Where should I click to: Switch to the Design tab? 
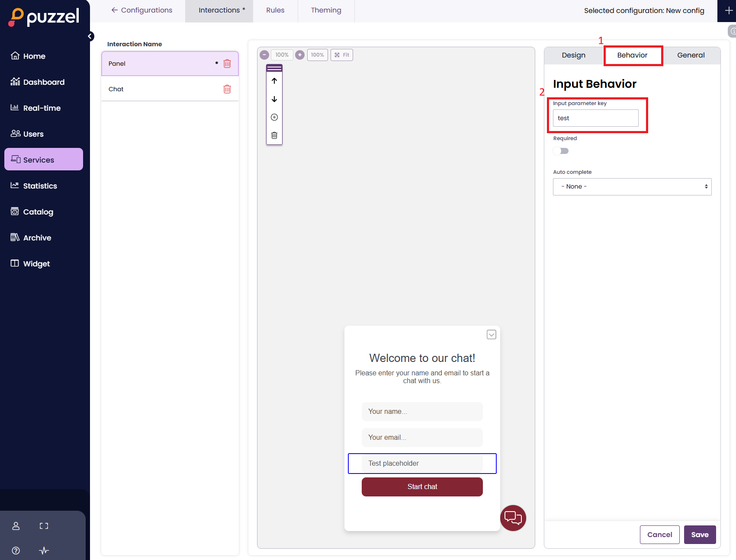click(x=573, y=55)
